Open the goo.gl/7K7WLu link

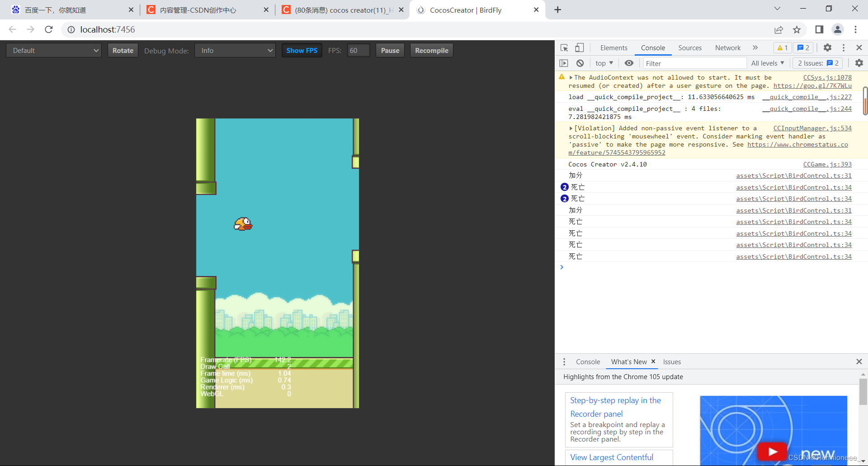tap(812, 86)
